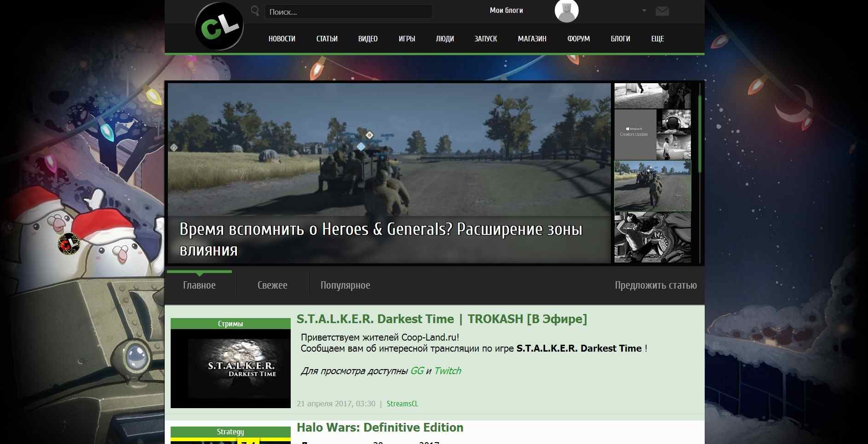Open the Halo Wars: Definitive Edition title

380,427
